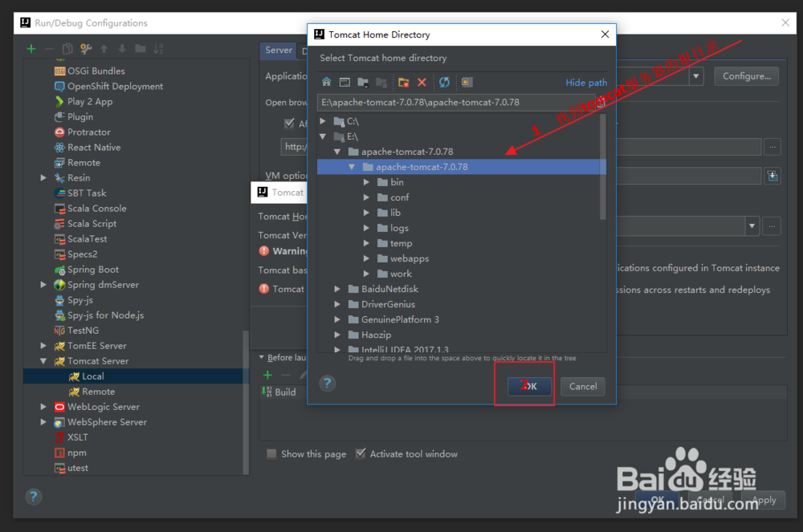Toggle show hidden files icon
This screenshot has width=803, height=532.
tap(467, 82)
